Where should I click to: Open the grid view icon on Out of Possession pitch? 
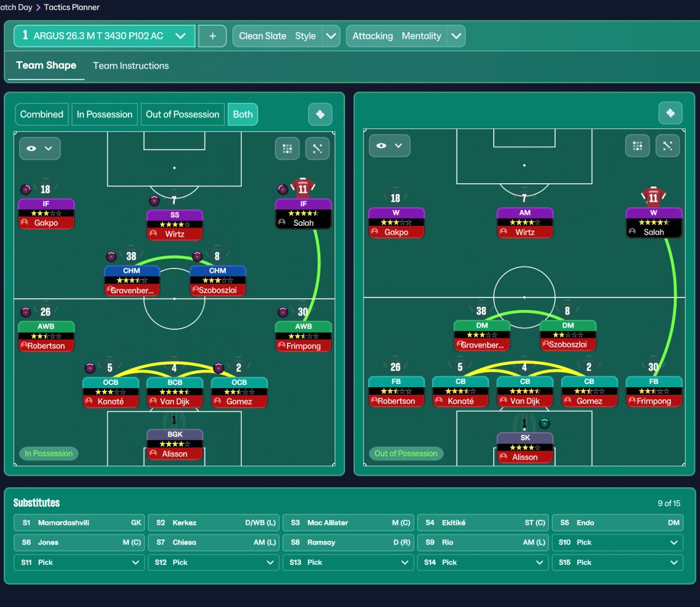(637, 145)
